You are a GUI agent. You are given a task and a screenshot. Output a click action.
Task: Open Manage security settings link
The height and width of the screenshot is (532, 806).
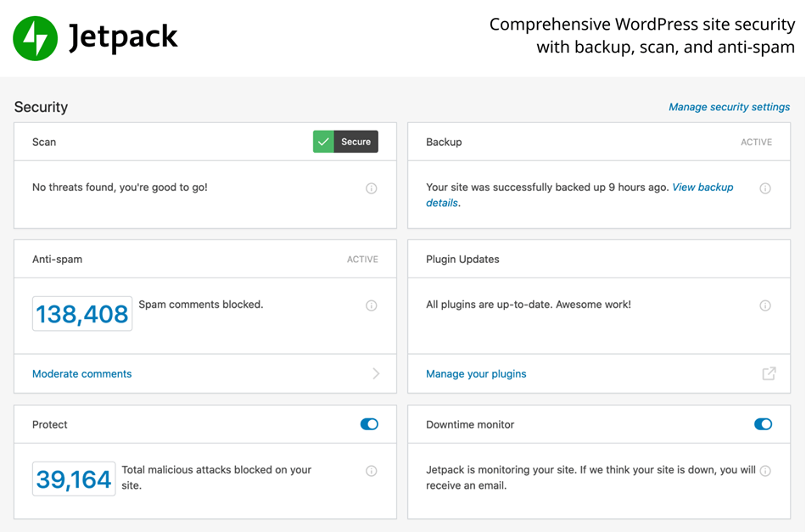click(x=729, y=107)
